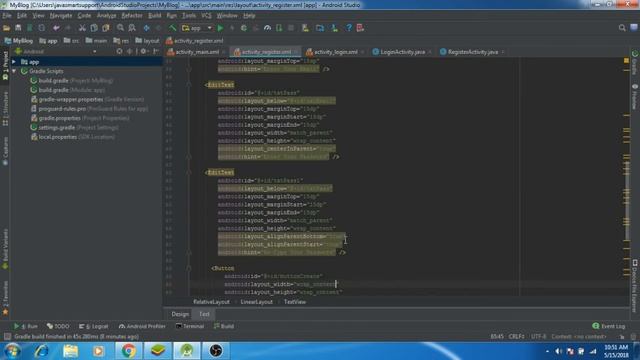This screenshot has height=360, width=640.
Task: Open the SDK Manager download icon
Action: pyautogui.click(x=334, y=28)
